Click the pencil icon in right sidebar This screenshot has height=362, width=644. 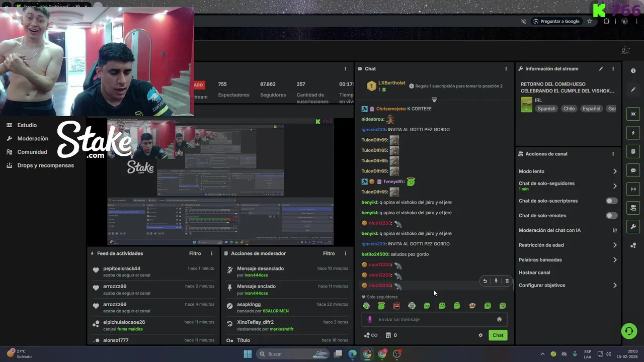click(x=633, y=89)
